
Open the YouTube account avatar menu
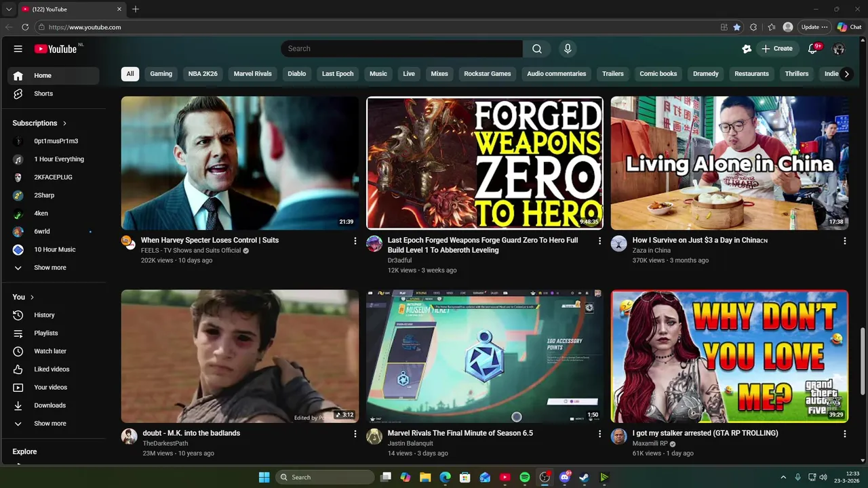click(x=839, y=49)
